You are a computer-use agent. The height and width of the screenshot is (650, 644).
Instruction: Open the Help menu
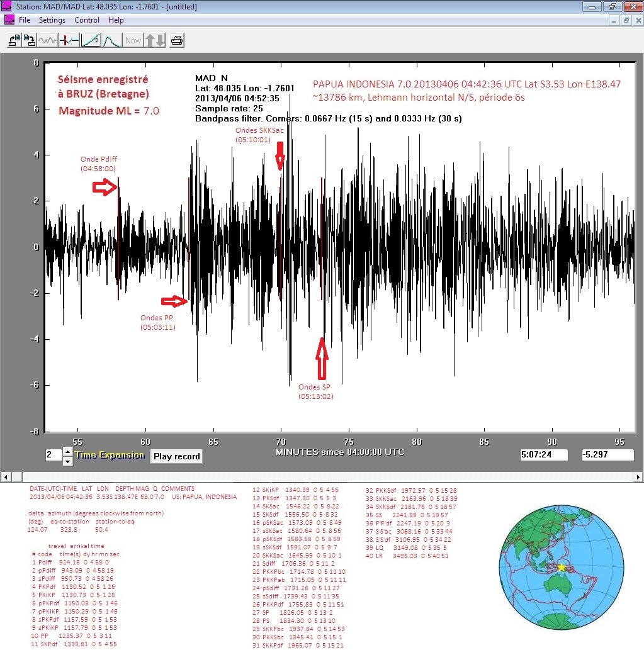(x=116, y=20)
